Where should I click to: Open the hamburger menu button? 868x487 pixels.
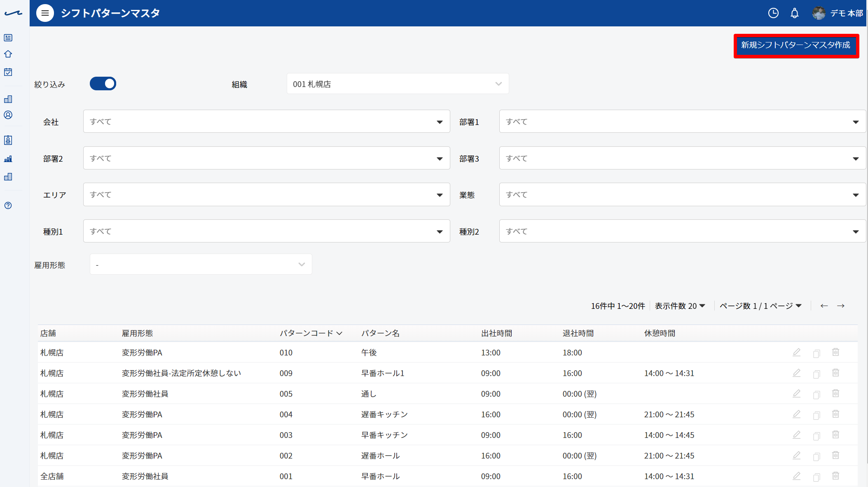click(x=45, y=13)
